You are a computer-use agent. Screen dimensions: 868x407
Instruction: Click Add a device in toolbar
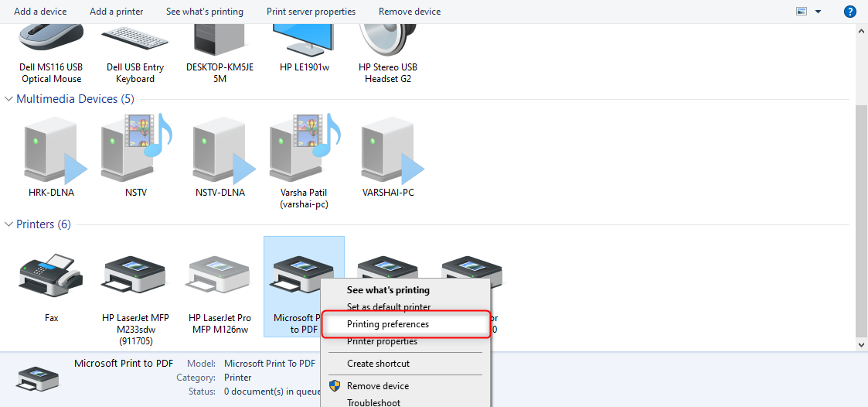coord(40,12)
